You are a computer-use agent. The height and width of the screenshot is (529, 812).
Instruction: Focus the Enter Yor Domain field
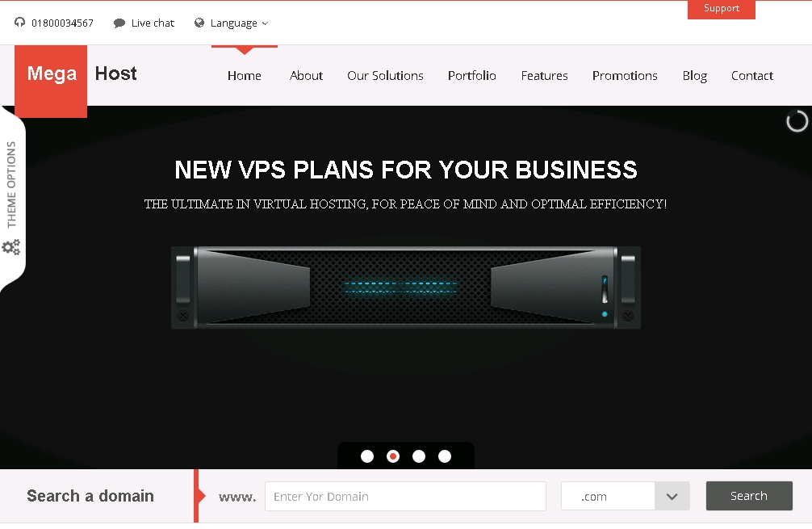tap(405, 497)
